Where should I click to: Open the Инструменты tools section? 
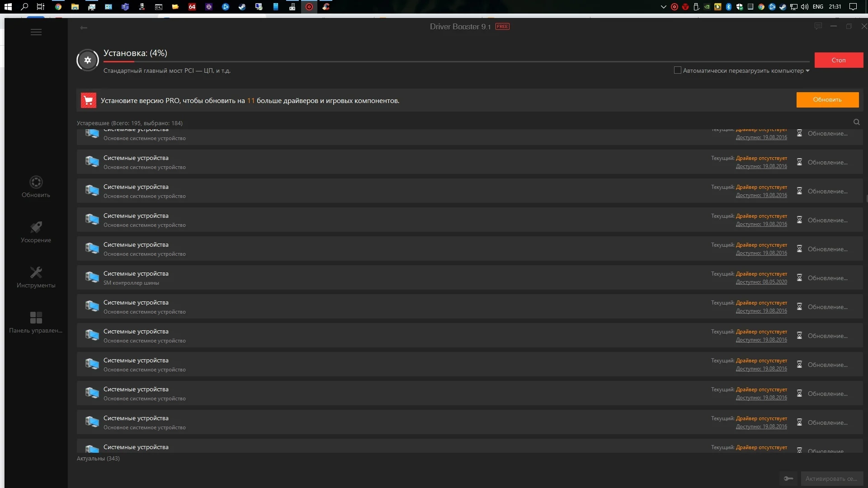point(36,277)
